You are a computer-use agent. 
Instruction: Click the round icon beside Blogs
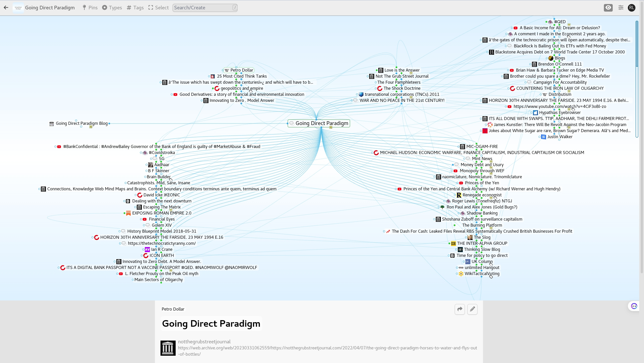(x=551, y=58)
